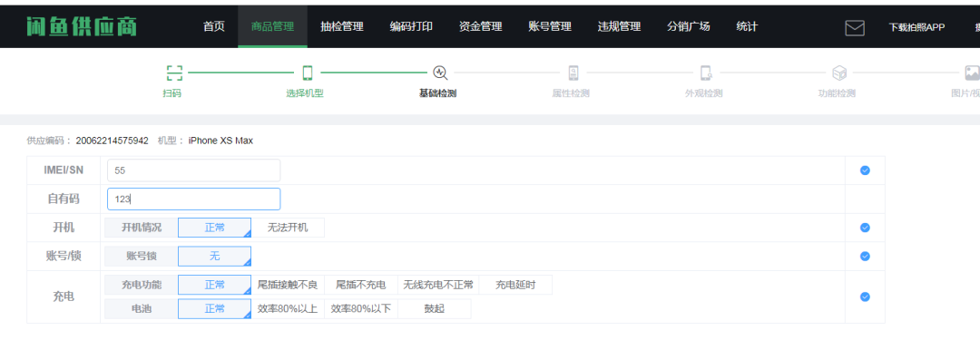This screenshot has width=980, height=340.
Task: Click the IMEI/SN row header
Action: pos(64,170)
